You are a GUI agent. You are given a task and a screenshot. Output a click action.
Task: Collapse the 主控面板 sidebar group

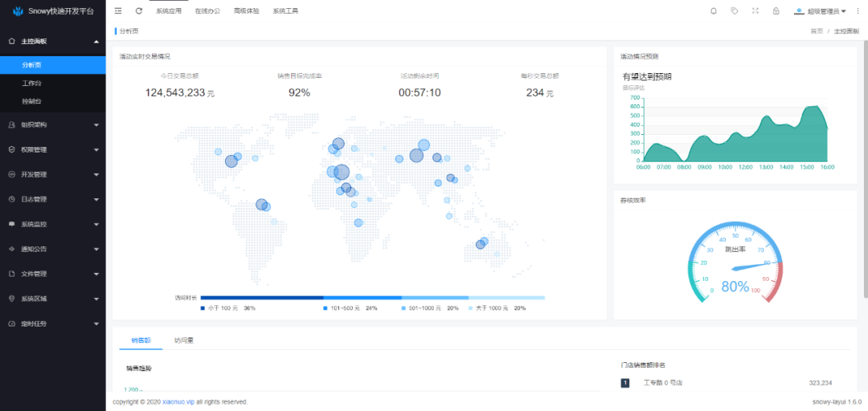(x=52, y=41)
